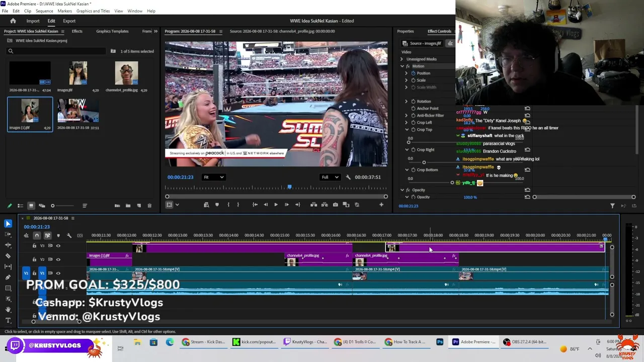This screenshot has width=644, height=362.
Task: Switch to the Graphics Templates tab
Action: tap(112, 31)
